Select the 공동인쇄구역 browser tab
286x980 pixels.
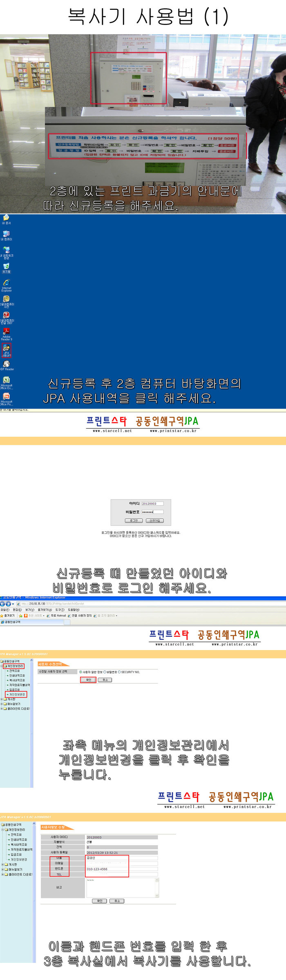click(31, 622)
